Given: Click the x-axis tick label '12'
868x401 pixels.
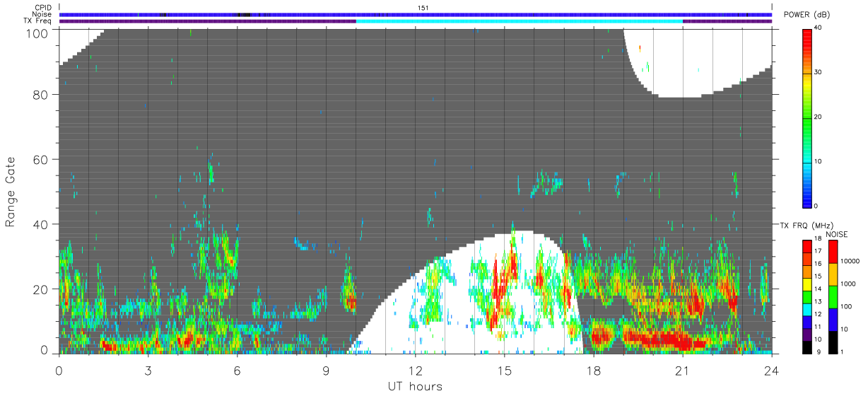Looking at the screenshot, I should [416, 370].
